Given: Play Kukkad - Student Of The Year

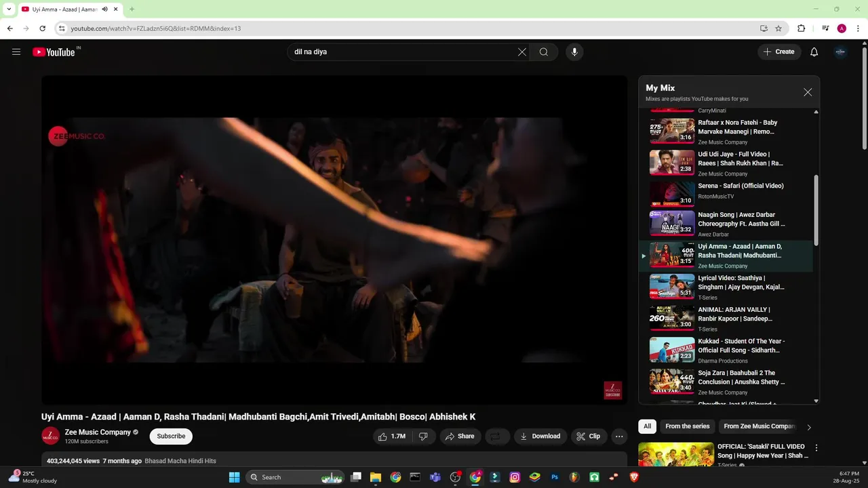Looking at the screenshot, I should coord(726,350).
